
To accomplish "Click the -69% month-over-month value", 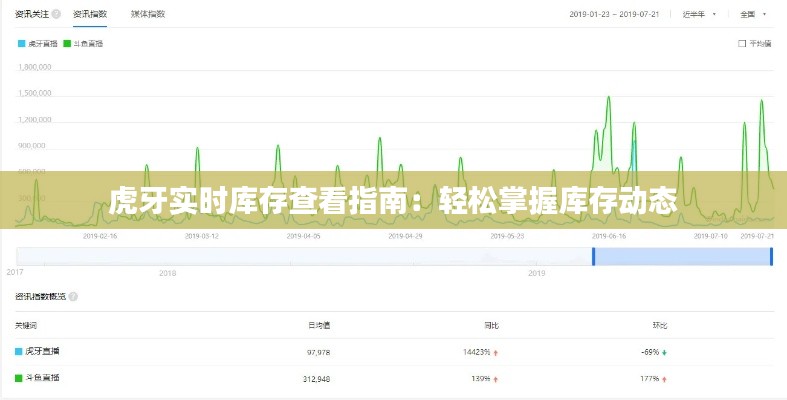I will tap(650, 352).
